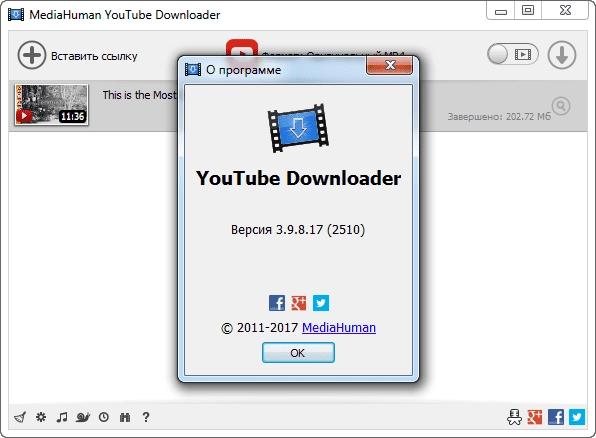This screenshot has height=438, width=596.
Task: Click the Paste link plus icon
Action: [32, 56]
